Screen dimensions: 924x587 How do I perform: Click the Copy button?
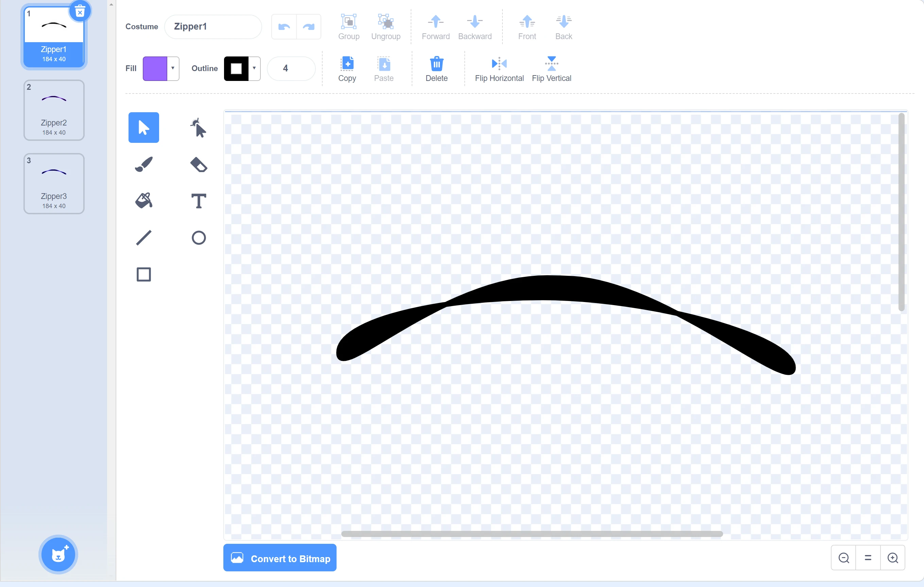[x=347, y=69]
